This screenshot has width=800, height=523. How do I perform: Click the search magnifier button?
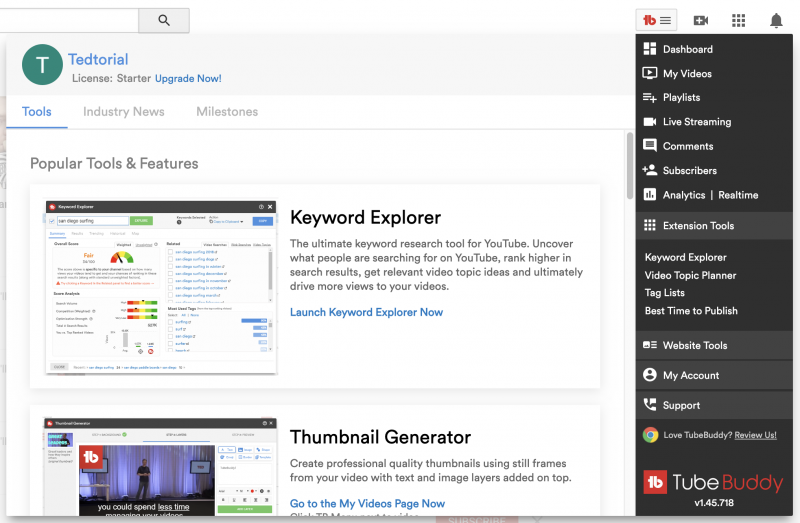click(164, 20)
